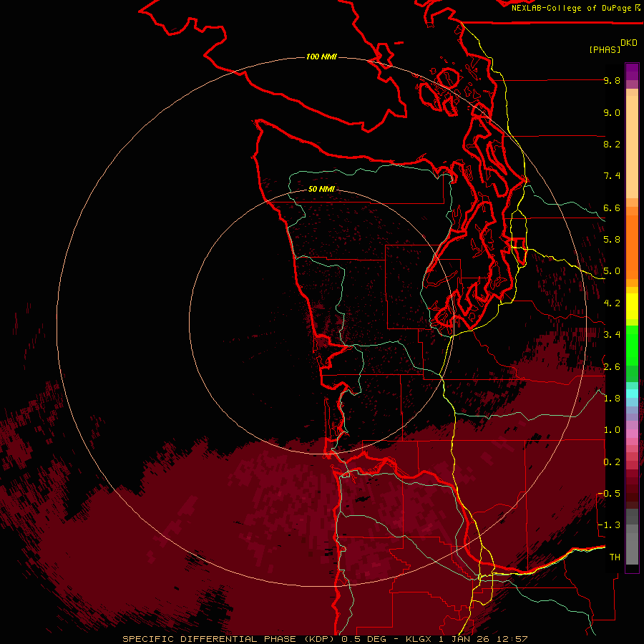
Task: Click the 'SPECIFIC DIFFERENTIAL PHASE' title text
Action: 209,639
